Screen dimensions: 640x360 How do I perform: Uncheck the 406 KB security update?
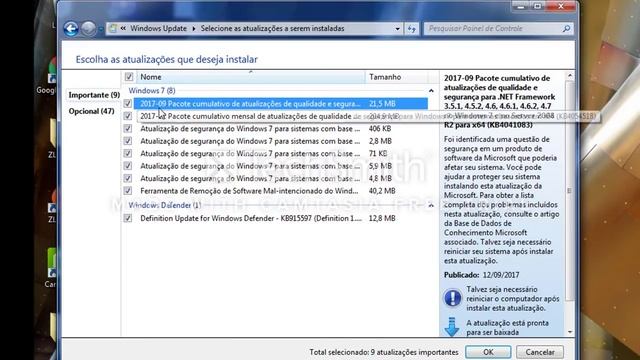pos(128,129)
